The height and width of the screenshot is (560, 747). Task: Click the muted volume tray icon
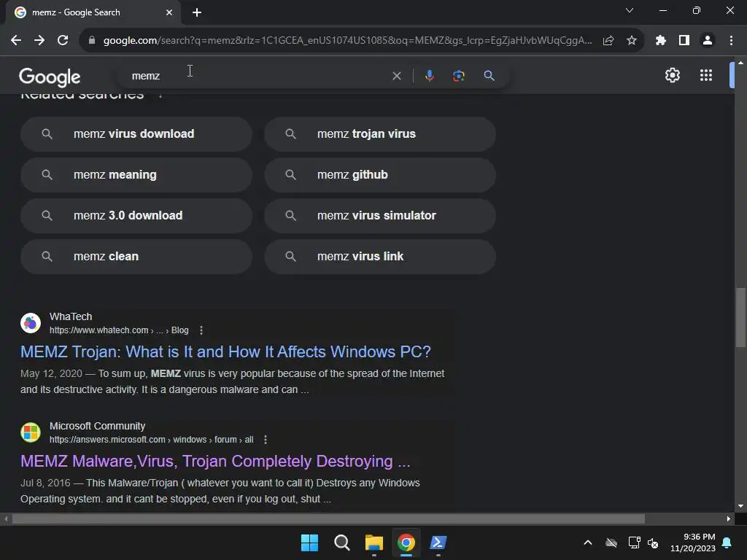[x=653, y=542]
